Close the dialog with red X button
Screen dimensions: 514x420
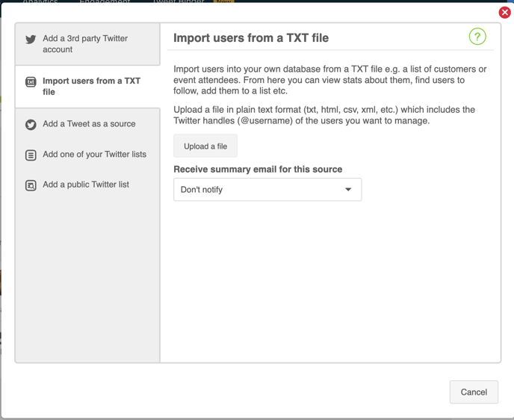[504, 13]
